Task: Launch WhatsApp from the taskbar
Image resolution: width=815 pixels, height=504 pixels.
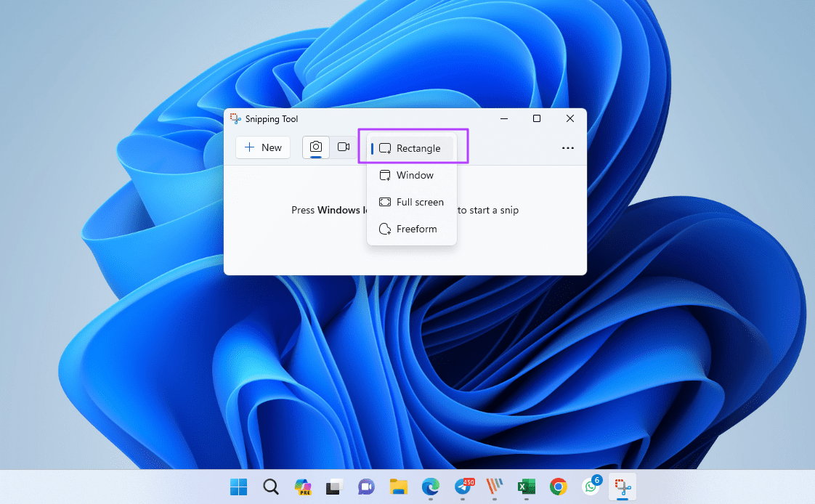Action: click(x=591, y=487)
